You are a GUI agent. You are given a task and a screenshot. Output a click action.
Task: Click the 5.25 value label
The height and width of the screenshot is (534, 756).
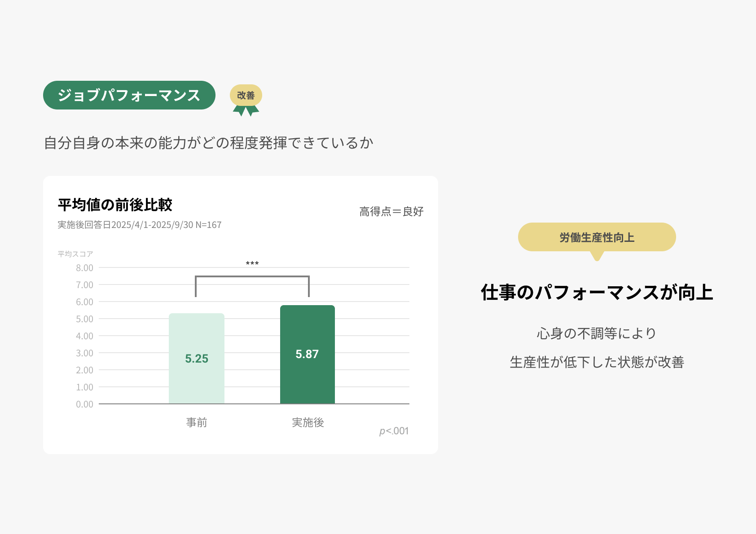(197, 359)
